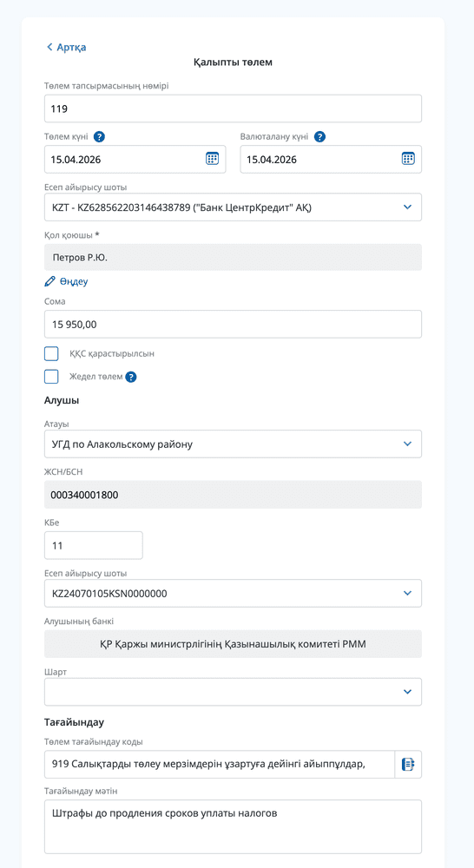Click payment order number field 119
The height and width of the screenshot is (868, 474).
[234, 108]
